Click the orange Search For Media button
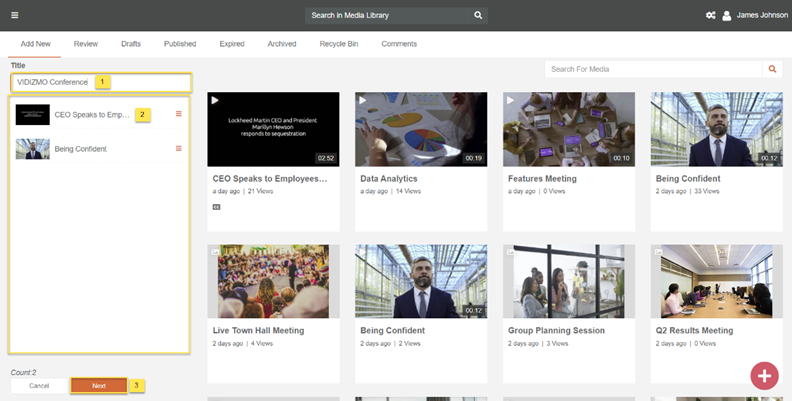 tap(771, 69)
